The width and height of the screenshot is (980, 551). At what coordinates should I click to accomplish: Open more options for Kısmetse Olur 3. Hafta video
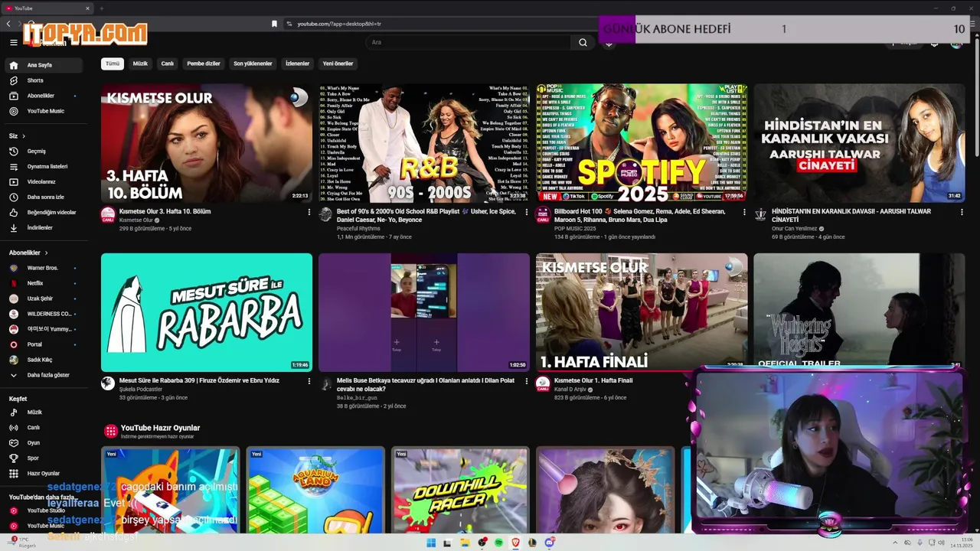pyautogui.click(x=309, y=212)
